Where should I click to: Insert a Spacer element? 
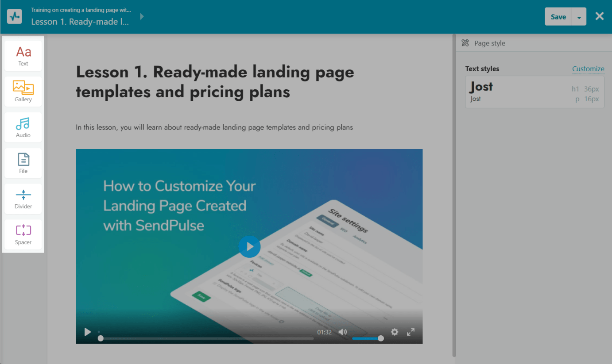tap(23, 234)
